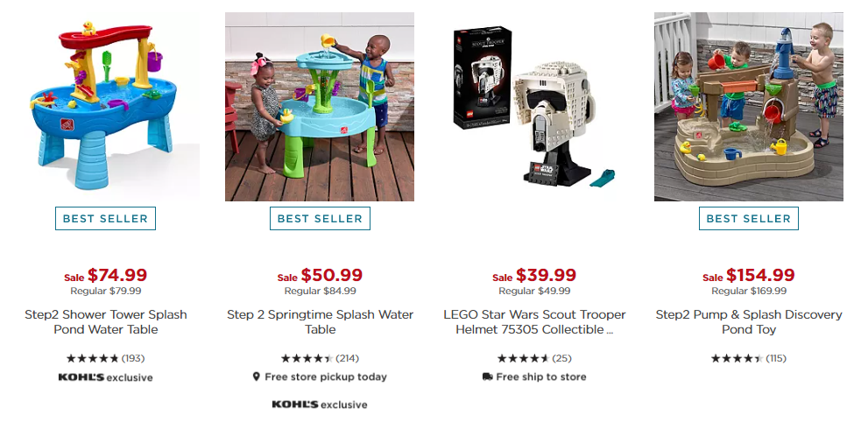Open the Step 2 Springtime Splash Water Table title
Image resolution: width=868 pixels, height=436 pixels.
[320, 322]
